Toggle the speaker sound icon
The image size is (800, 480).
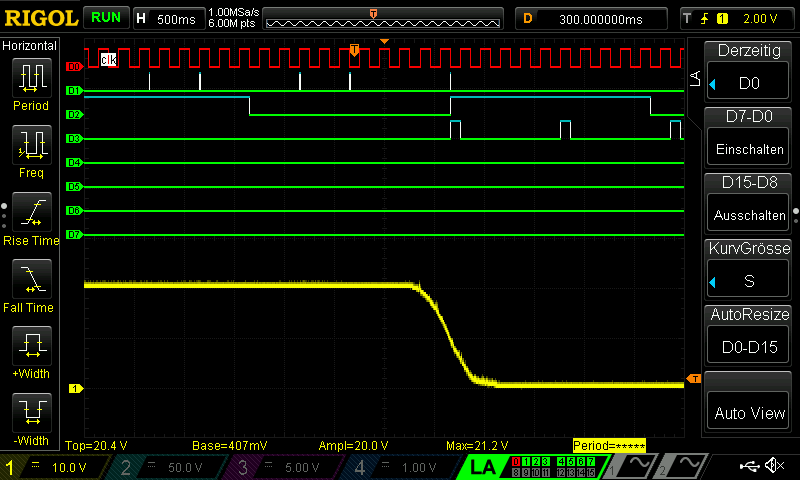point(773,466)
